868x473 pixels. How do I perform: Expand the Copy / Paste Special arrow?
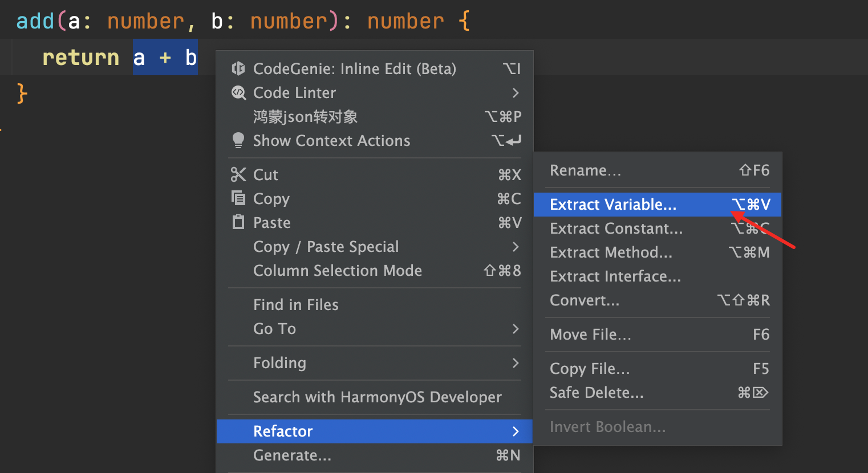pyautogui.click(x=516, y=247)
